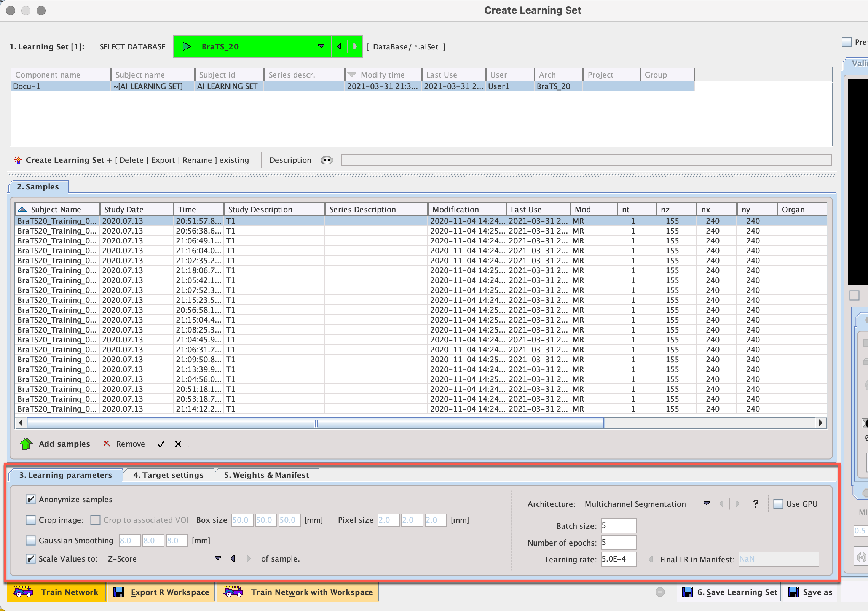The image size is (868, 611).
Task: Select previous Architecture option arrow
Action: pyautogui.click(x=721, y=504)
